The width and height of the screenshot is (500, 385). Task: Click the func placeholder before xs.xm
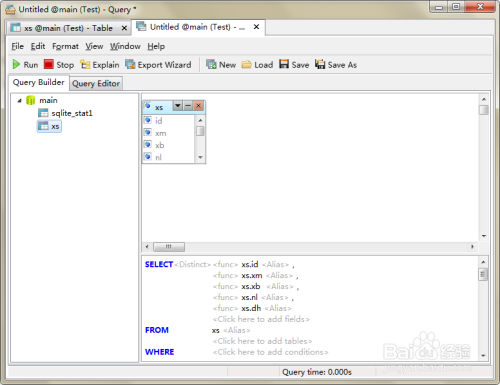point(225,275)
